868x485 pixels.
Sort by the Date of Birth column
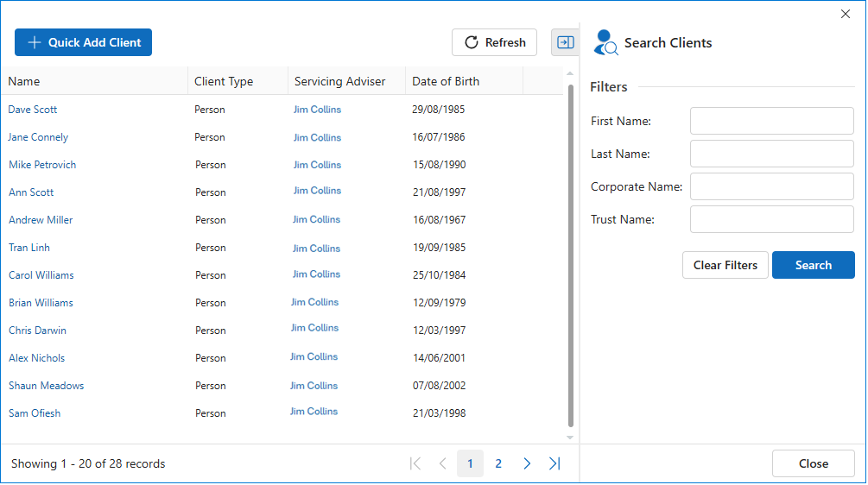coord(446,81)
